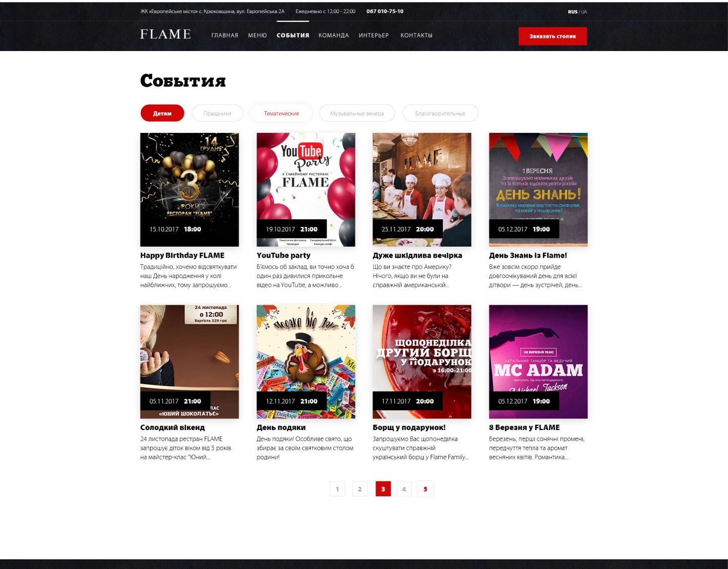Enable the Тематические filter
This screenshot has width=728, height=569.
pos(281,113)
